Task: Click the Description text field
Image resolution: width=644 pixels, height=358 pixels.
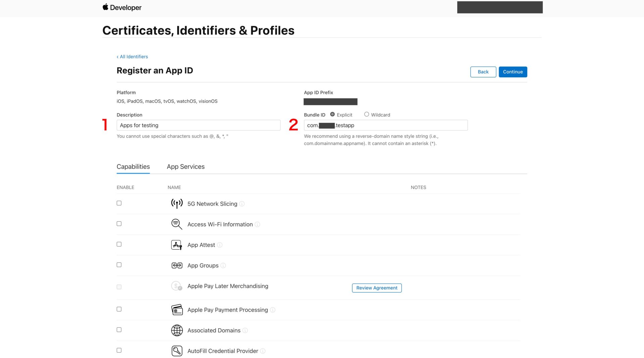Action: point(198,125)
